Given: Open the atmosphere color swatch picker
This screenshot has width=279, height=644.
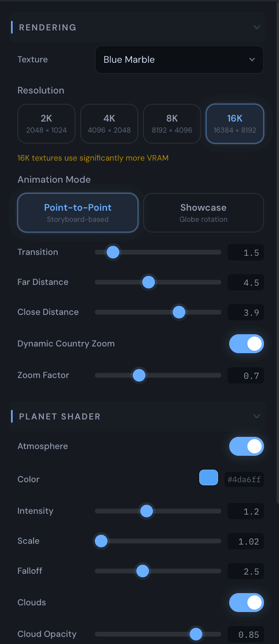Looking at the screenshot, I should [x=209, y=478].
